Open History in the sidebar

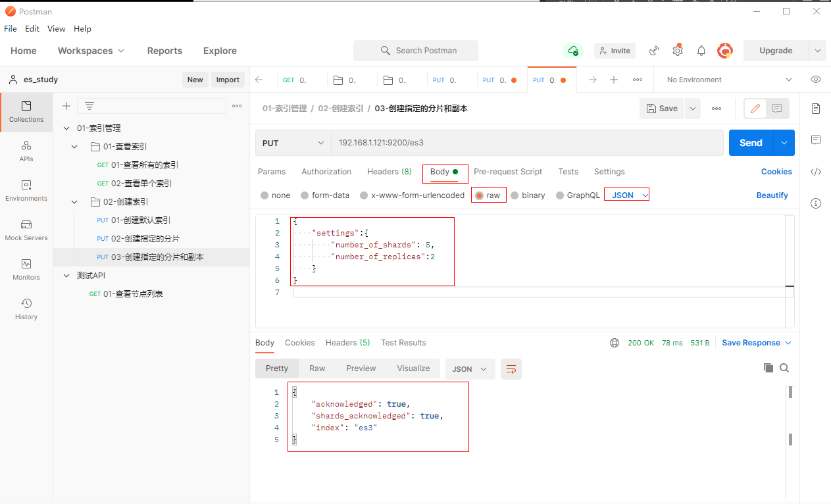coord(26,309)
